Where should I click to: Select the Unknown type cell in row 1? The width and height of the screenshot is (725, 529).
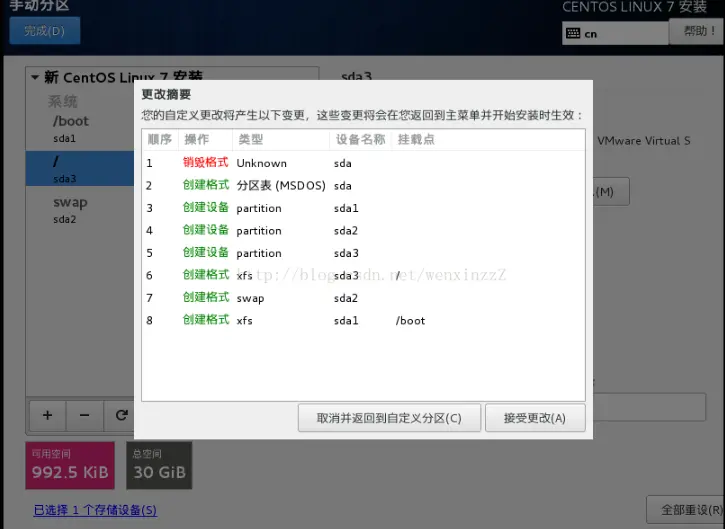tap(262, 163)
